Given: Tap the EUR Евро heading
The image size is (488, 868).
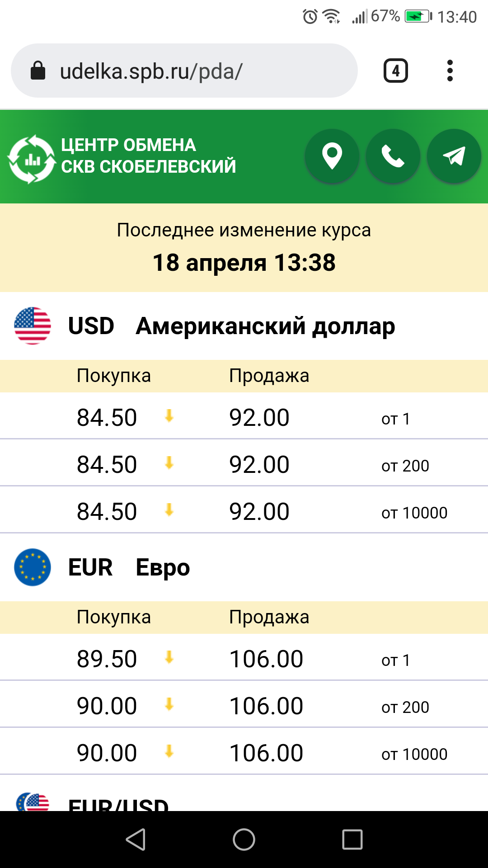Looking at the screenshot, I should [129, 567].
